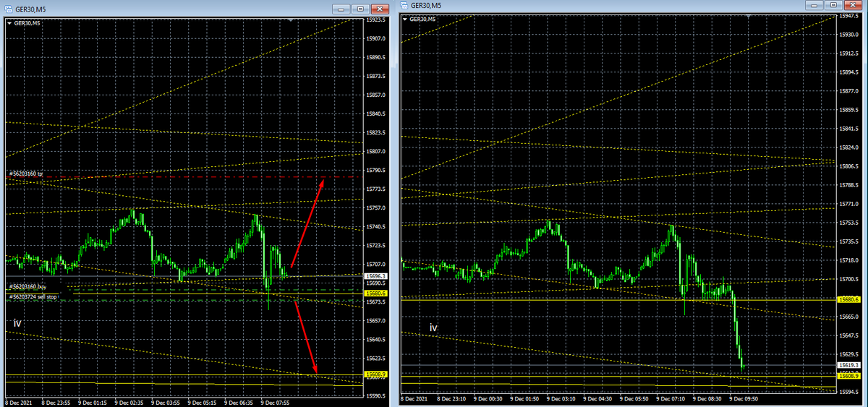Image resolution: width=868 pixels, height=407 pixels.
Task: Click the '9 Dec 09:50' time label in right chart
Action: (743, 398)
